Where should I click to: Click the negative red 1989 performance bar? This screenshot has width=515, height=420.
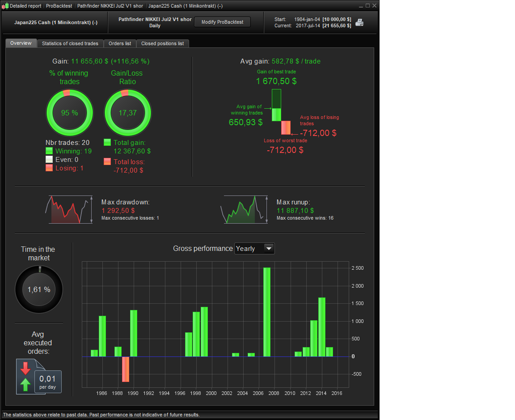pyautogui.click(x=126, y=369)
